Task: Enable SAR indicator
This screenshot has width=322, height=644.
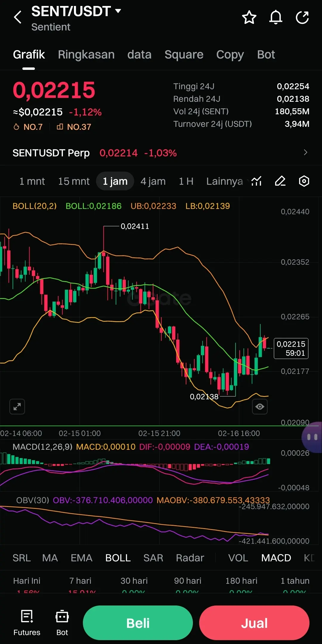Action: pos(153,558)
